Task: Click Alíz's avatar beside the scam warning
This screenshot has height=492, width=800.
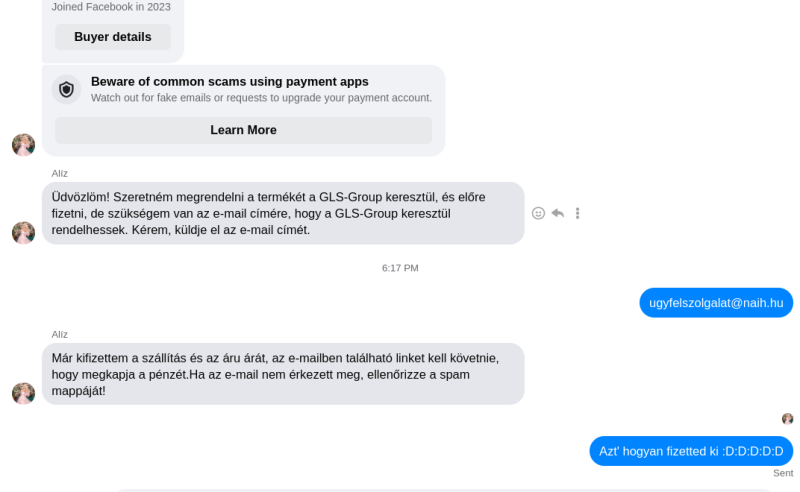Action: pyautogui.click(x=23, y=145)
